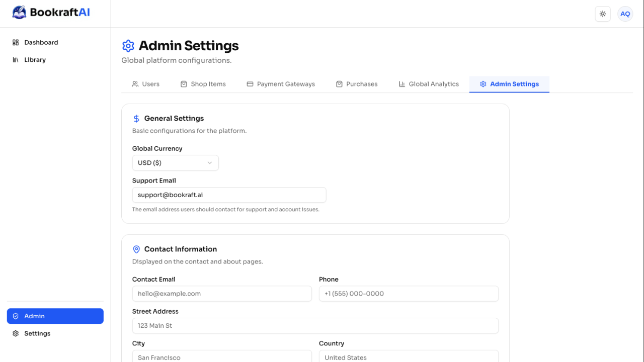Viewport: 644px width, 362px height.
Task: Click the Settings gear icon in sidebar
Action: click(16, 333)
